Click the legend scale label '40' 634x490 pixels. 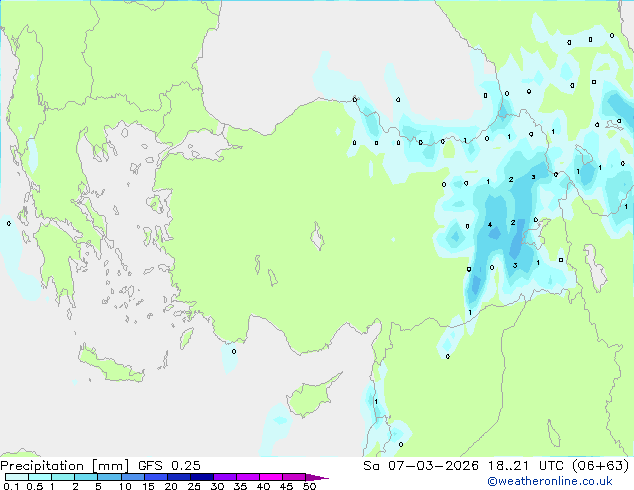[x=263, y=486]
